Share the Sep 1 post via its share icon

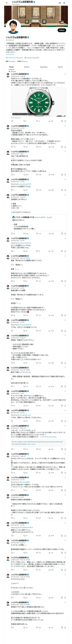pyautogui.click(x=65, y=175)
